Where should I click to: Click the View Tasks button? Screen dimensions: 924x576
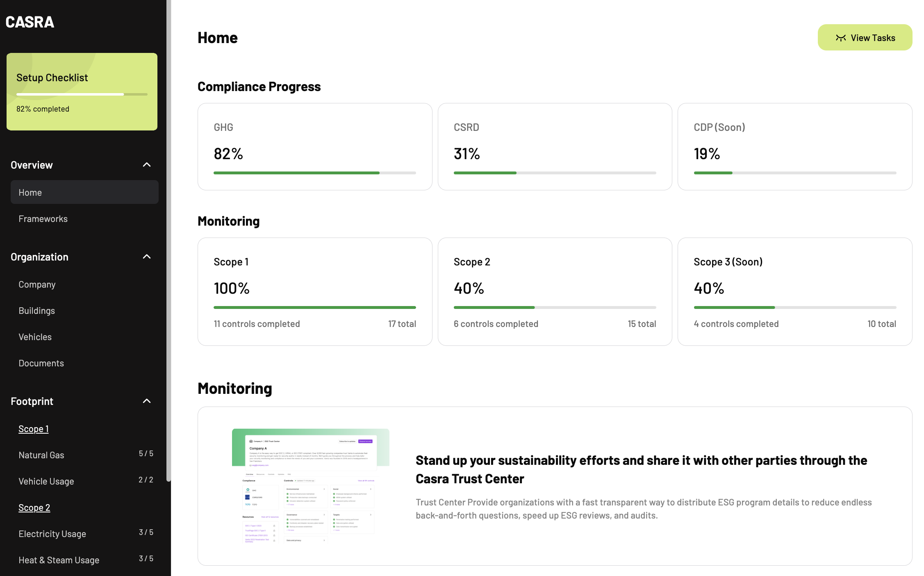click(x=865, y=38)
